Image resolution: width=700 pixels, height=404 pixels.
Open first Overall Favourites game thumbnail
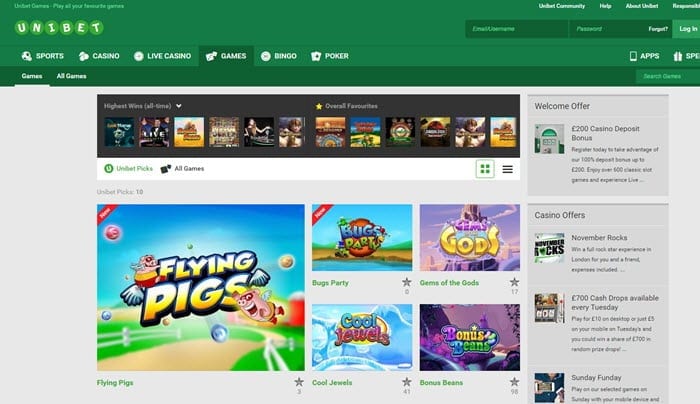[330, 132]
